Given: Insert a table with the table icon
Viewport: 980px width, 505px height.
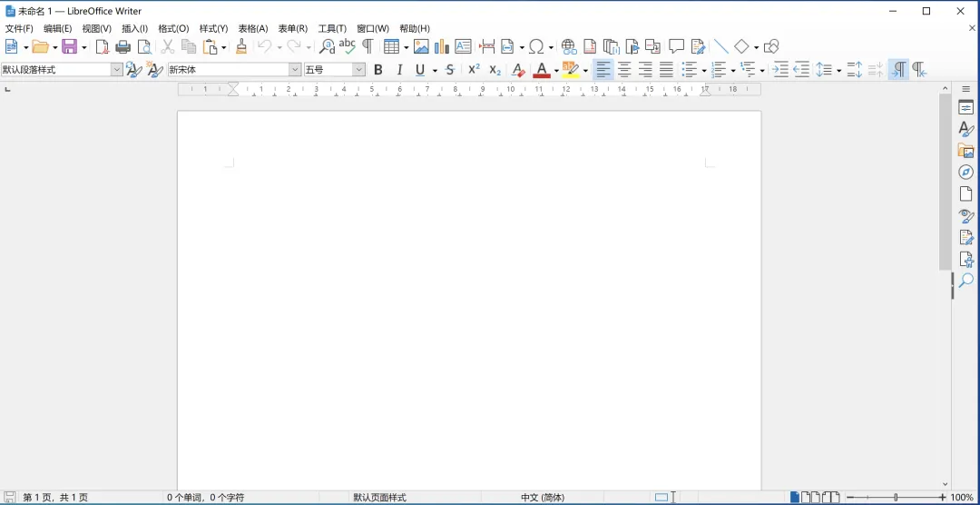Looking at the screenshot, I should [x=392, y=46].
